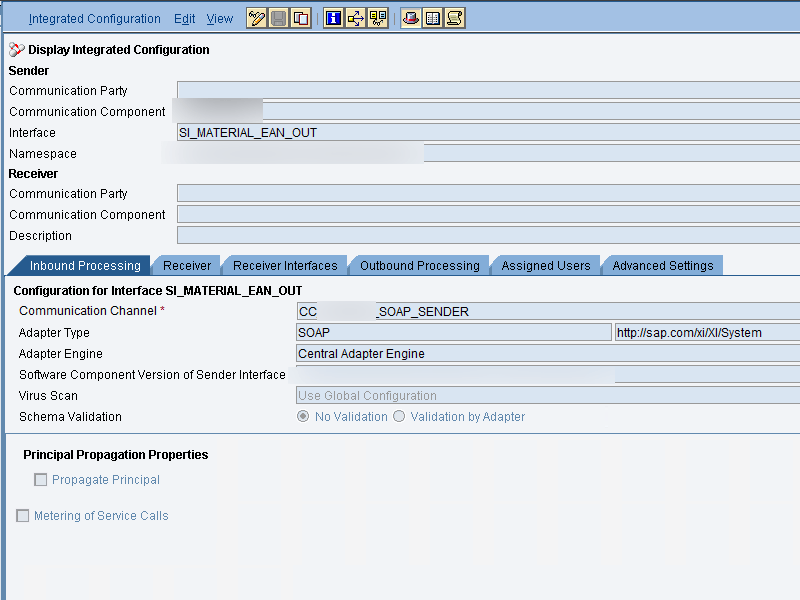Open object properties with the info icon
Image resolution: width=800 pixels, height=600 pixels.
[333, 17]
